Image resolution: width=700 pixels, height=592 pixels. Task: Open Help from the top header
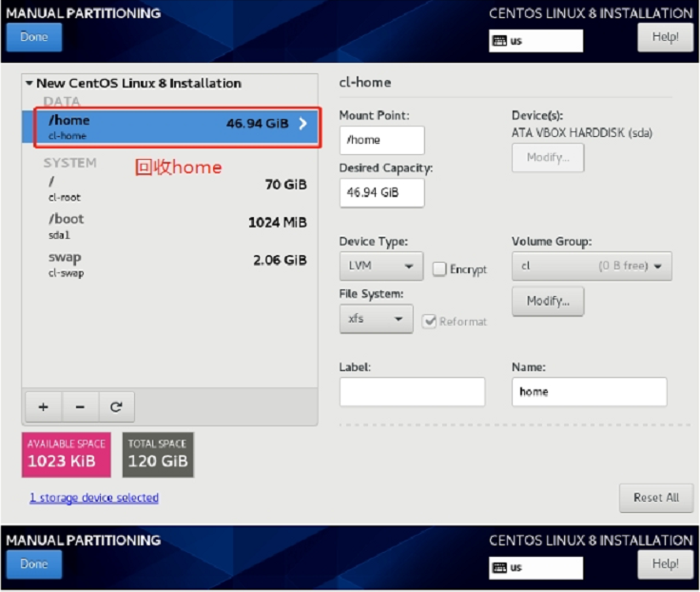(x=665, y=37)
